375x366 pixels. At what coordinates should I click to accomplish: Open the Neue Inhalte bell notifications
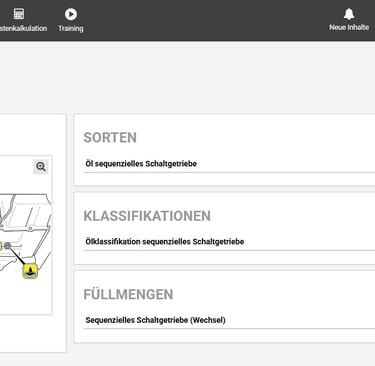click(x=349, y=14)
